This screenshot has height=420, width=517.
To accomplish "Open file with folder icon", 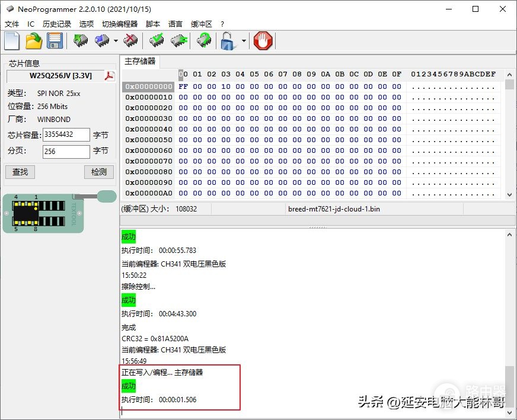I will point(34,41).
